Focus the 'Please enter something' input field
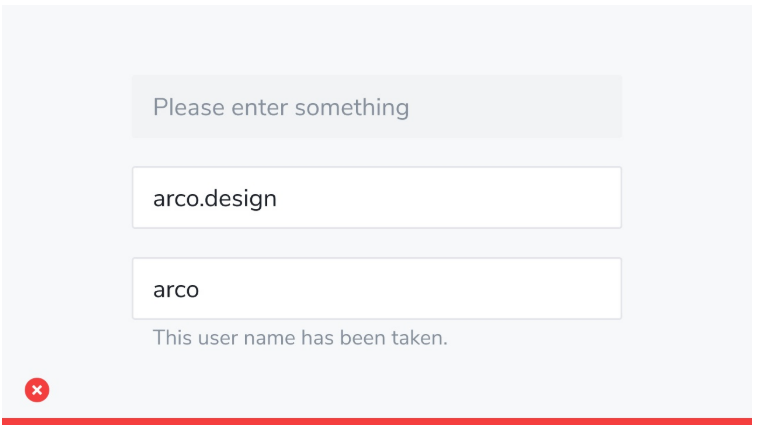The height and width of the screenshot is (432, 759). (376, 107)
